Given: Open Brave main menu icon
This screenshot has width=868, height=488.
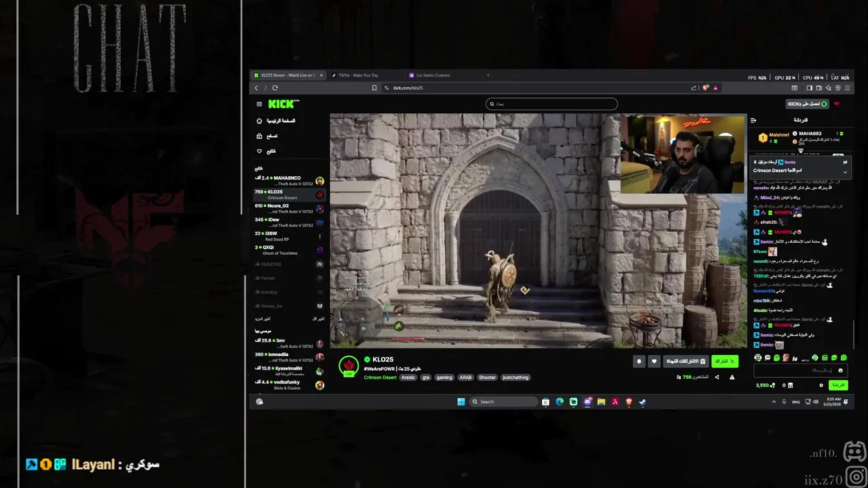Looking at the screenshot, I should click(847, 87).
